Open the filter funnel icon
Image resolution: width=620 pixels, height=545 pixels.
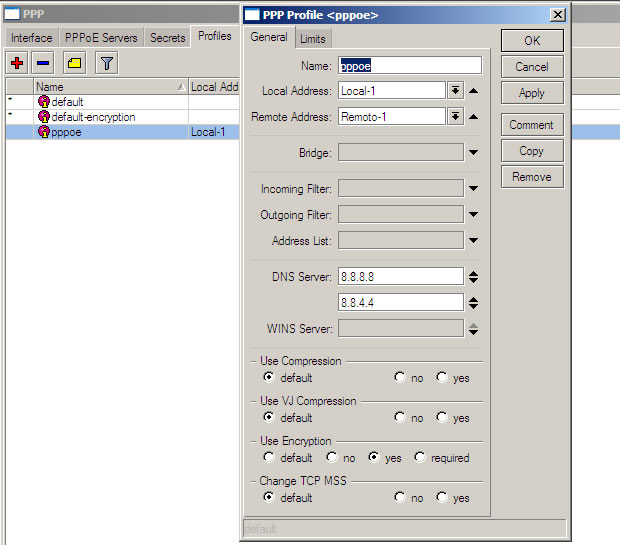point(106,63)
